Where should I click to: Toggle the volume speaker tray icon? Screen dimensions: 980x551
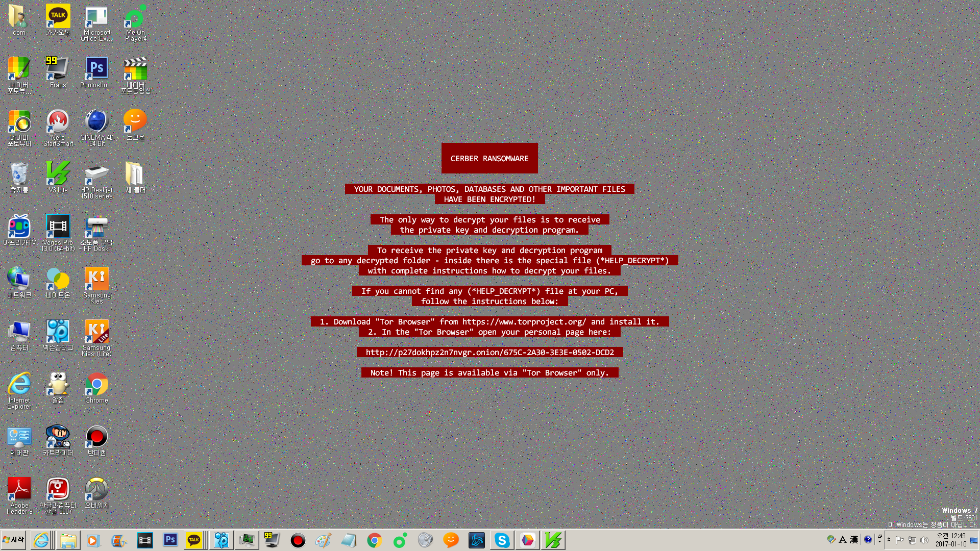tap(924, 540)
